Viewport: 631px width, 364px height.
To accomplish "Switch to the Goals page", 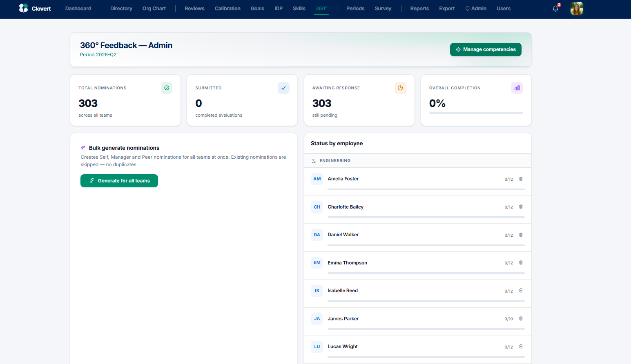I will 257,9.
